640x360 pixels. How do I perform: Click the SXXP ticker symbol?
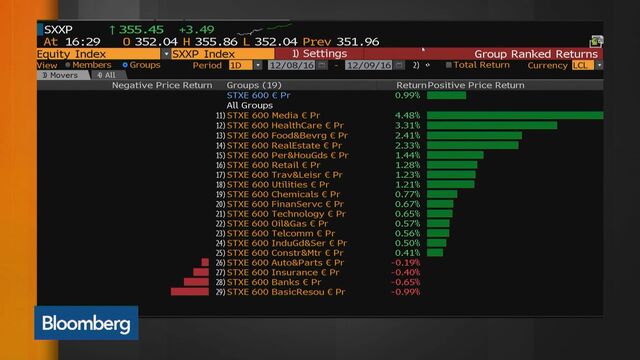tap(58, 30)
